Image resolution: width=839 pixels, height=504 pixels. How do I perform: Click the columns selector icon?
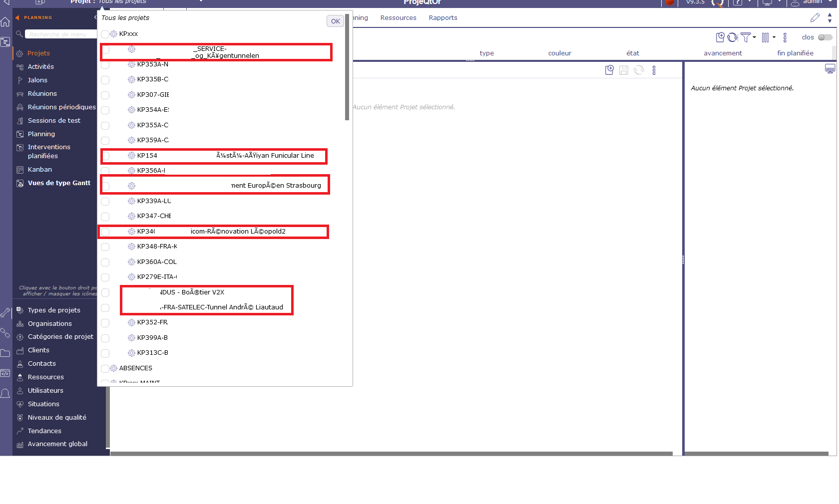(765, 37)
